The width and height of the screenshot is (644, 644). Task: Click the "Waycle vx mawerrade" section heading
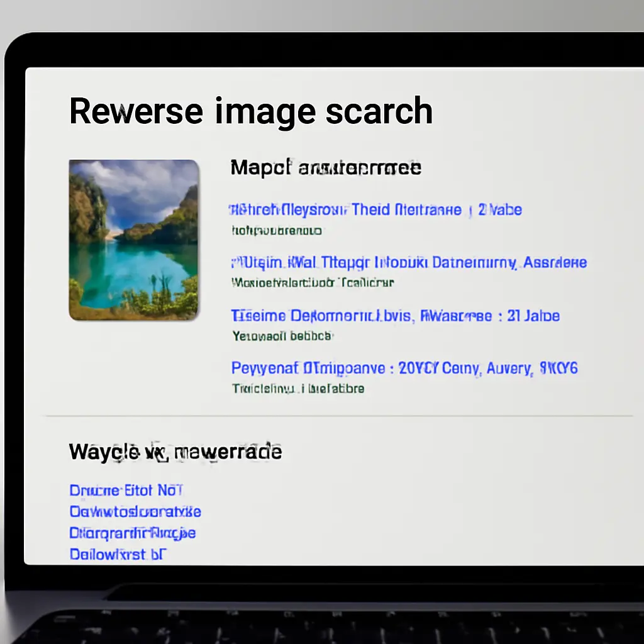point(175,451)
